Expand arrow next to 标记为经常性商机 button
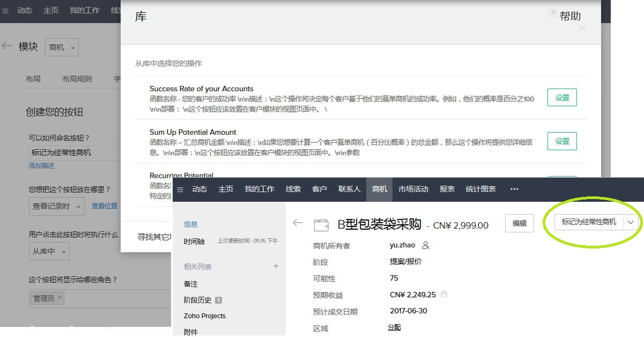 coord(631,222)
